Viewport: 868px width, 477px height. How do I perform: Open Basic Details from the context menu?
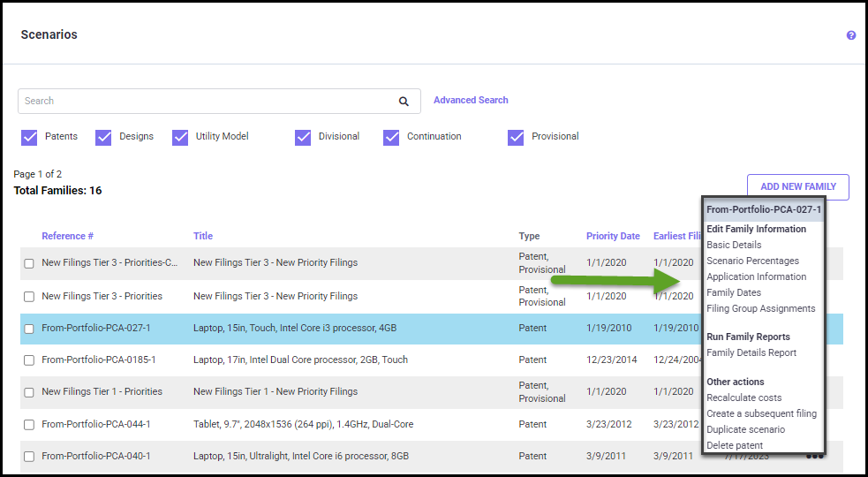tap(734, 245)
